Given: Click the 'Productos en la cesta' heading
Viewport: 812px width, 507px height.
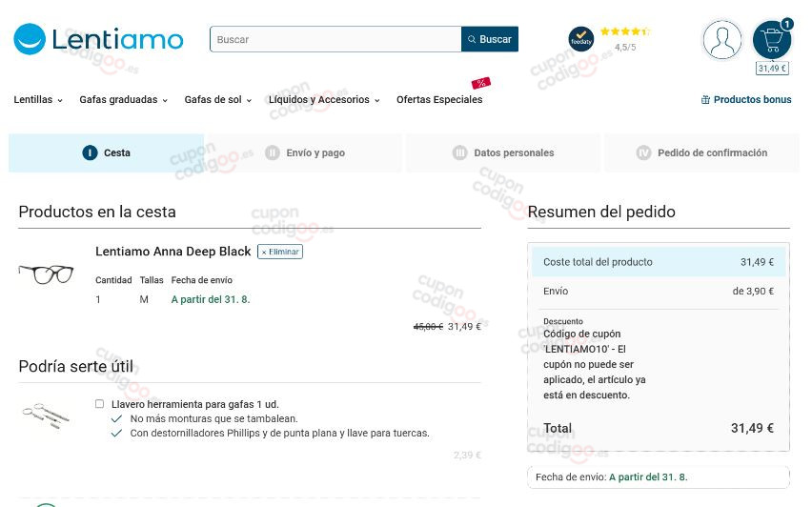Looking at the screenshot, I should 97,212.
